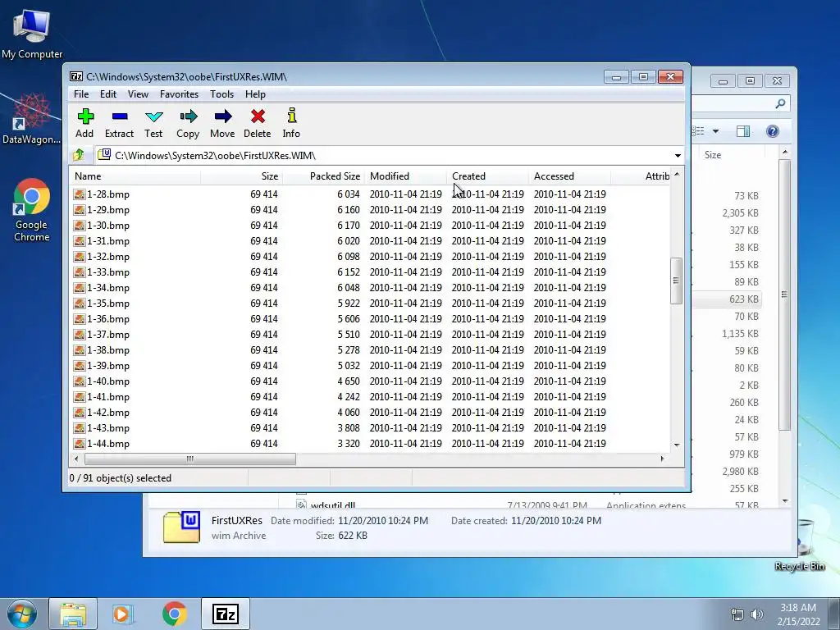Click the 7-Zip taskbar button
The image size is (840, 630).
point(226,614)
